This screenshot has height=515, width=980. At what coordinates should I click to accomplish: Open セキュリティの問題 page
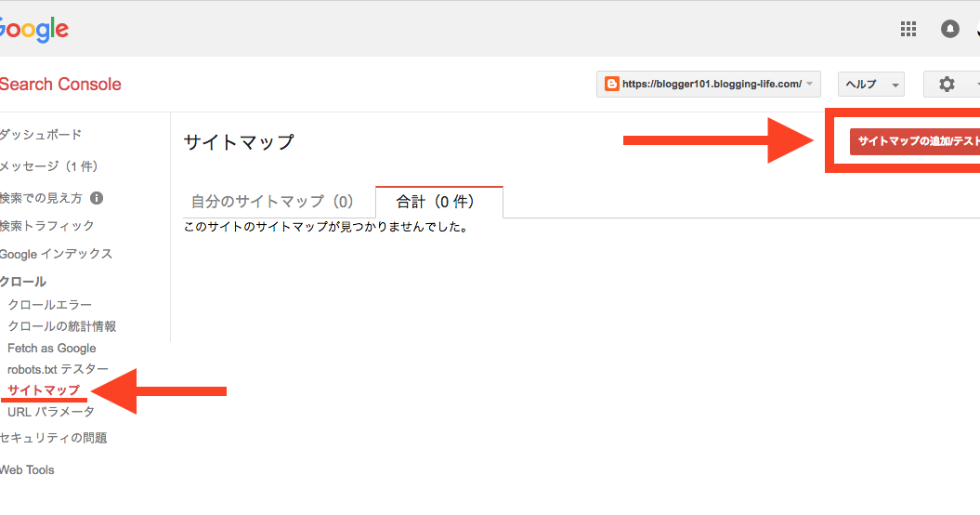pos(54,438)
